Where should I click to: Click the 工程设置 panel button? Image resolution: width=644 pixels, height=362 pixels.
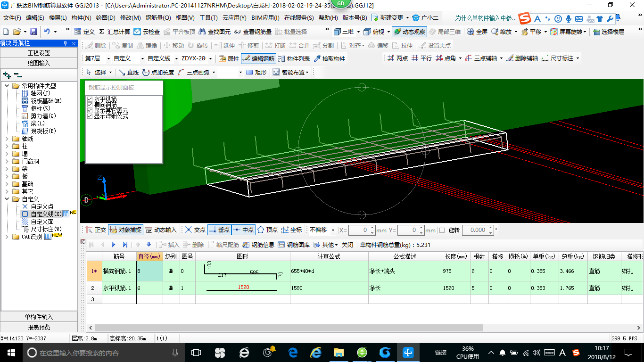tap(39, 53)
